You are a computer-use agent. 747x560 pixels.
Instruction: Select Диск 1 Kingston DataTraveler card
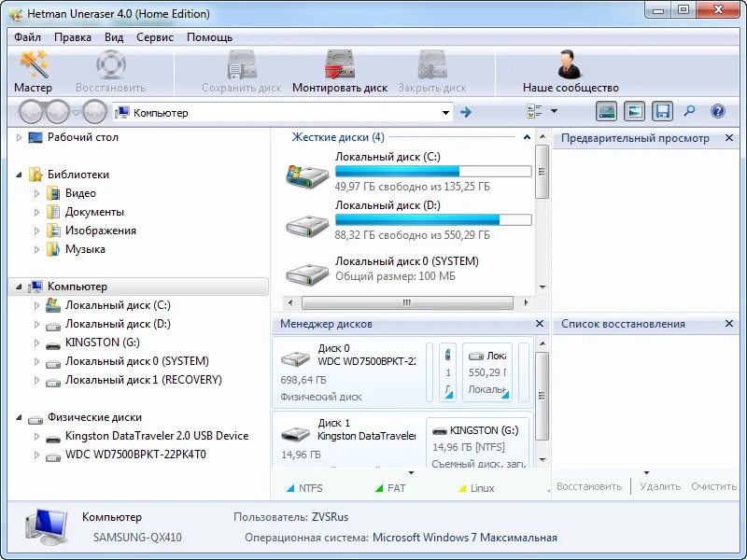[347, 440]
